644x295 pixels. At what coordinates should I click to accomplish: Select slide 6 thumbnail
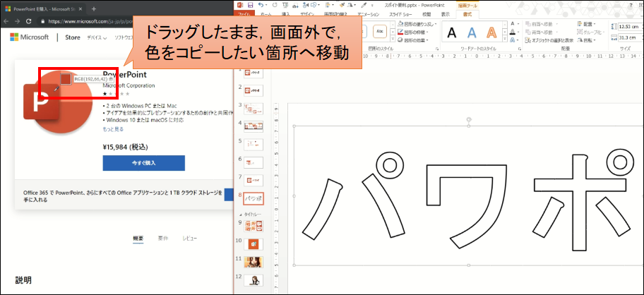pos(254,162)
